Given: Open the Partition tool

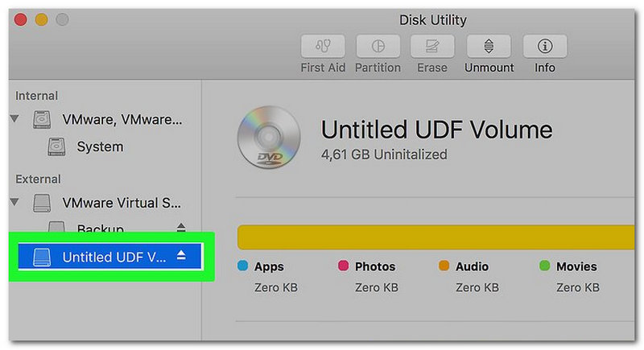Looking at the screenshot, I should (x=378, y=46).
